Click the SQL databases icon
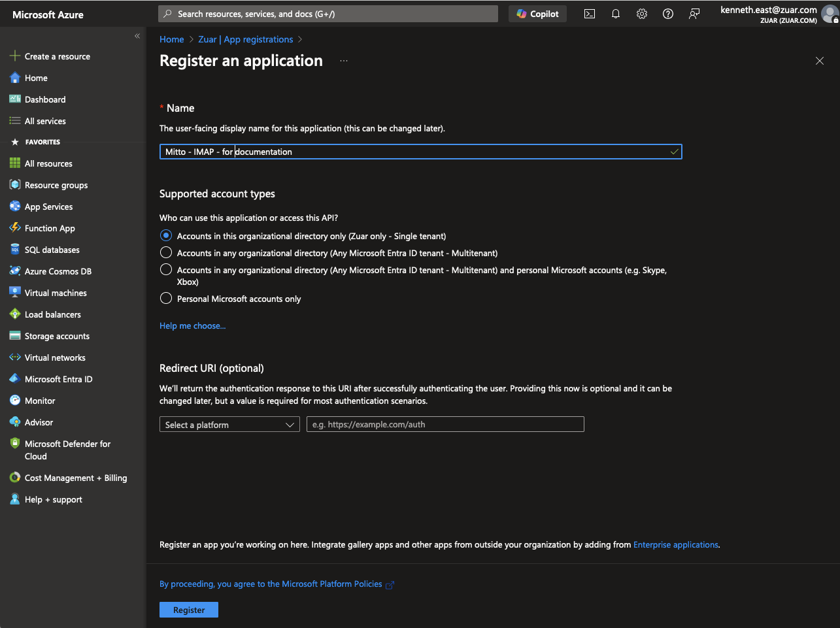This screenshot has width=840, height=628. click(14, 250)
